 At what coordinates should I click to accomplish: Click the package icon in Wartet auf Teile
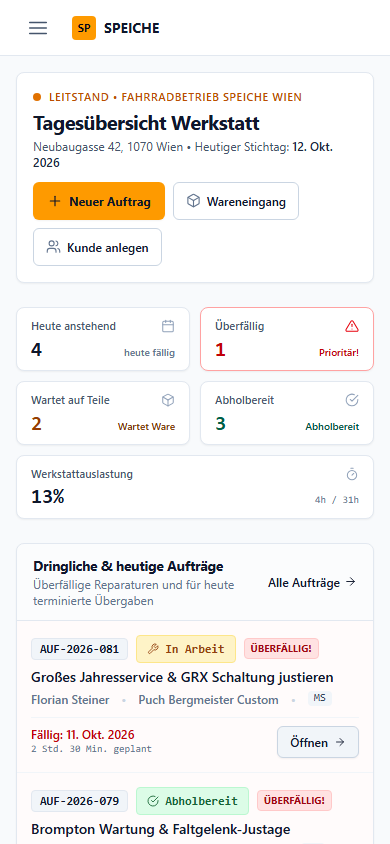coord(168,400)
